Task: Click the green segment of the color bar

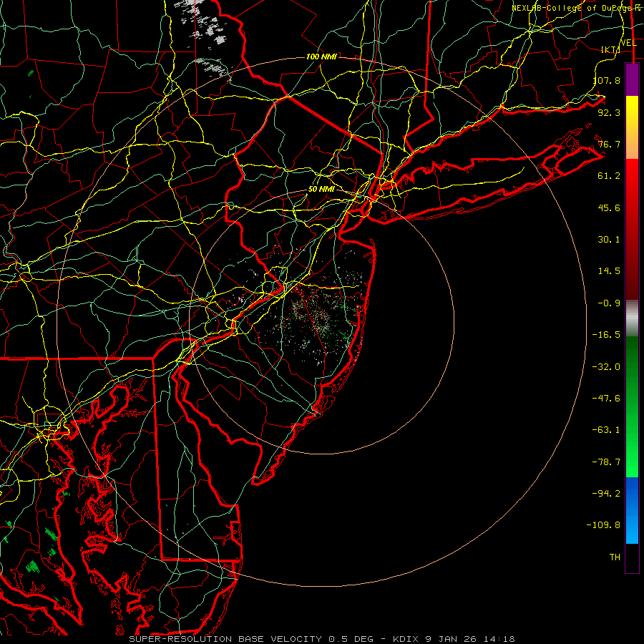Action: (632, 406)
